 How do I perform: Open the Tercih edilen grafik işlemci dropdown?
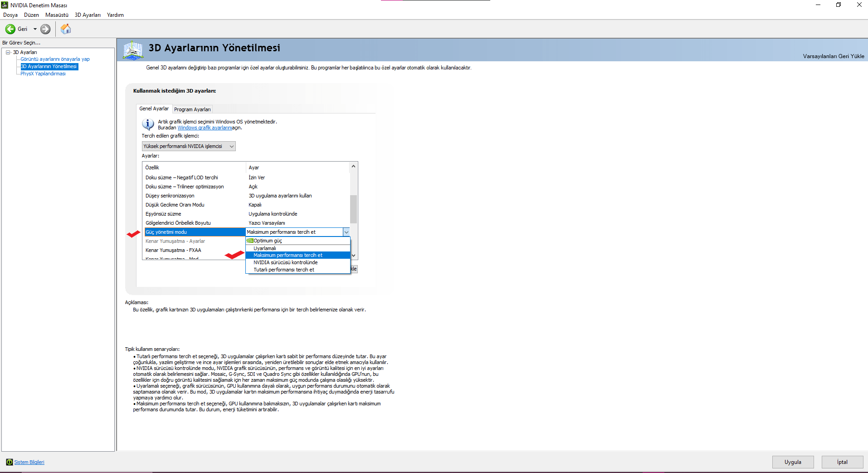point(189,146)
